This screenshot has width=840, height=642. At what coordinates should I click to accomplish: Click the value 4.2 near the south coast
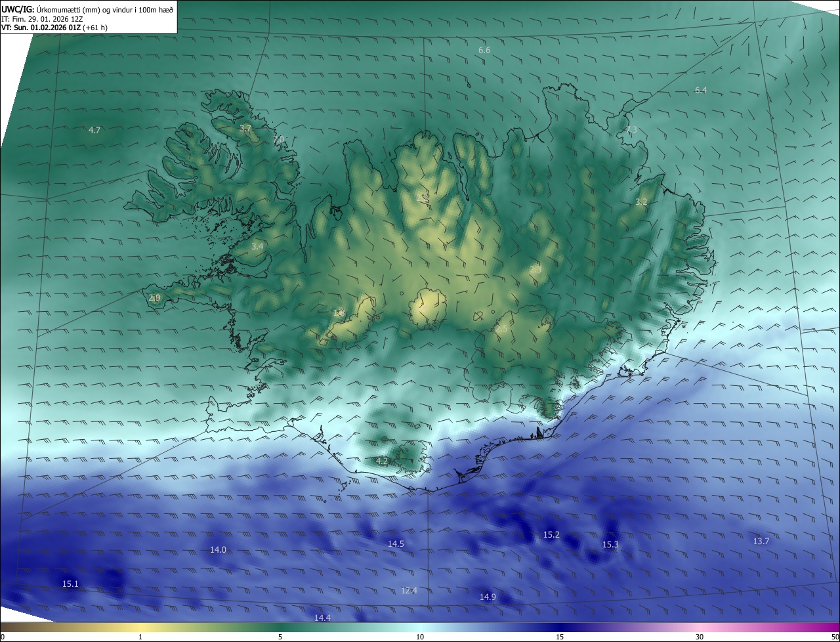tap(381, 461)
